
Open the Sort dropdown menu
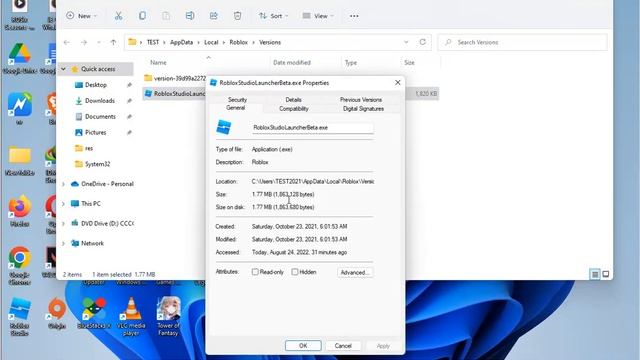tap(273, 16)
